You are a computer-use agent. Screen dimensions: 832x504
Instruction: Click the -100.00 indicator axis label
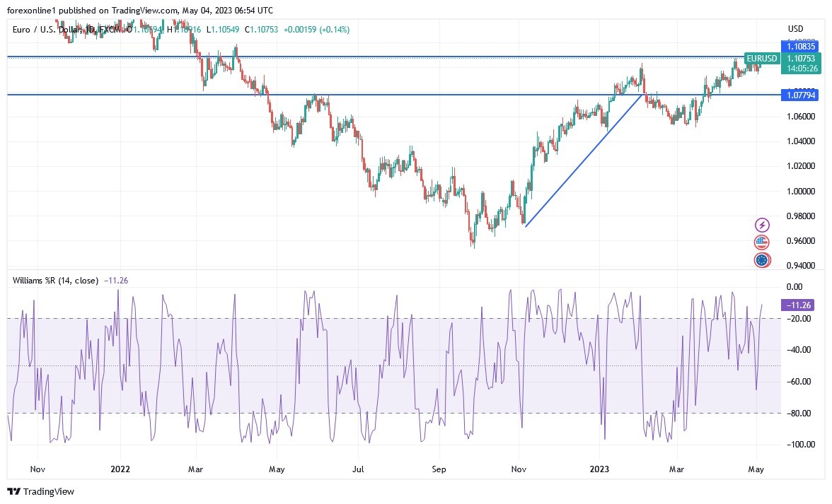(800, 445)
